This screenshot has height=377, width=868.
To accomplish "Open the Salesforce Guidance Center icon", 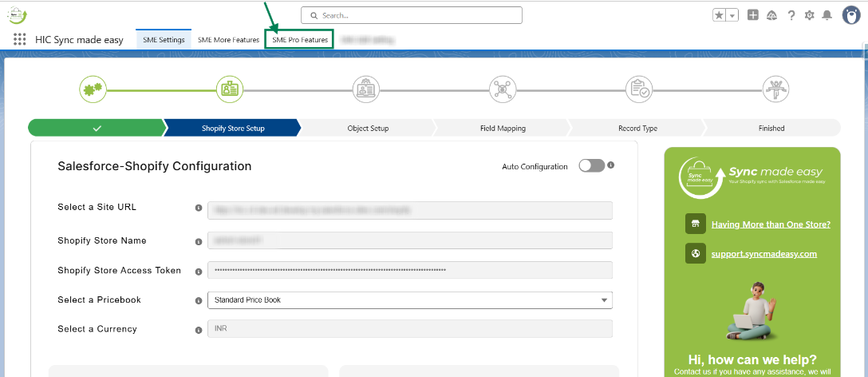I will [x=772, y=15].
